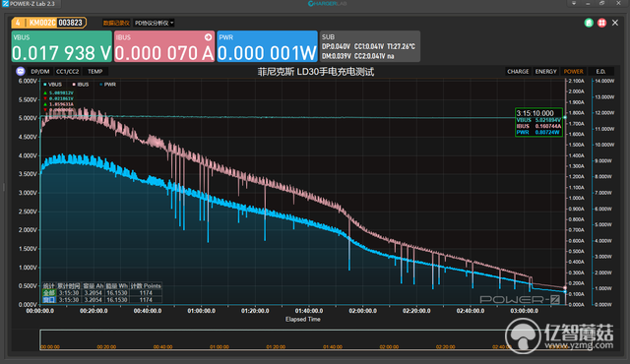This screenshot has height=364, width=630.
Task: Click the purple chart mode icon
Action: [21, 72]
